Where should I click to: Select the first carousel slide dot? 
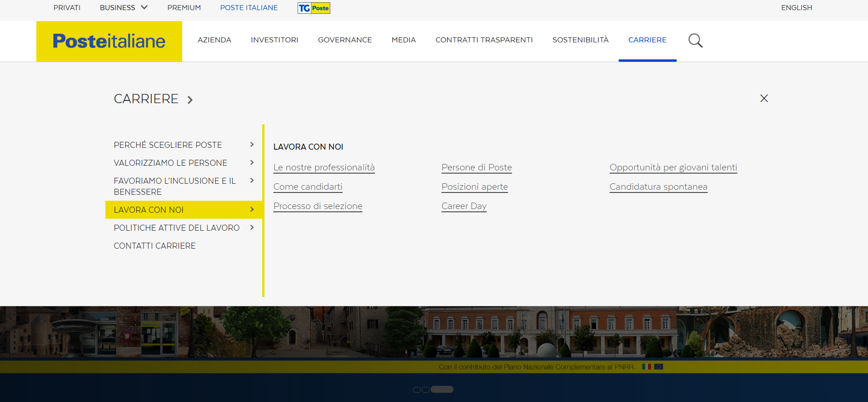pos(417,390)
